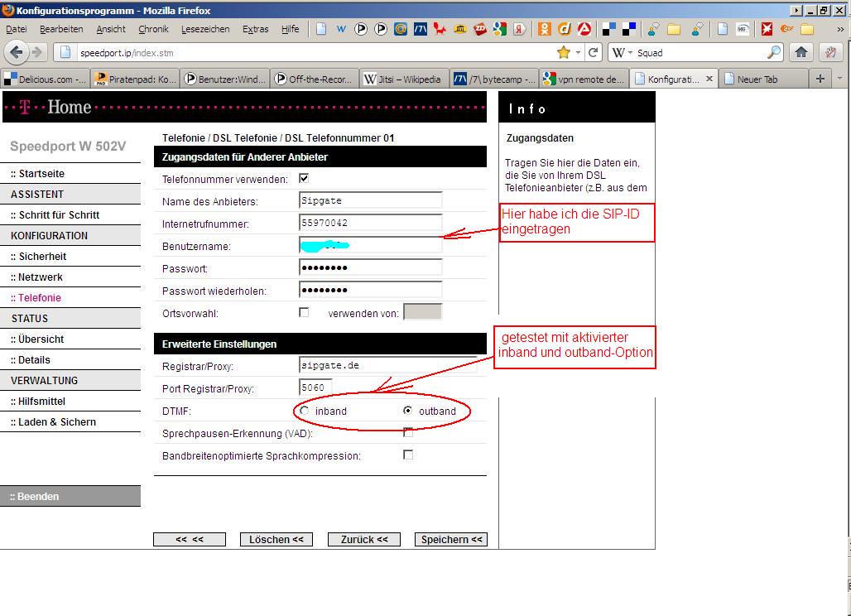The width and height of the screenshot is (851, 616).
Task: Open the search engine dropdown
Action: tap(623, 52)
